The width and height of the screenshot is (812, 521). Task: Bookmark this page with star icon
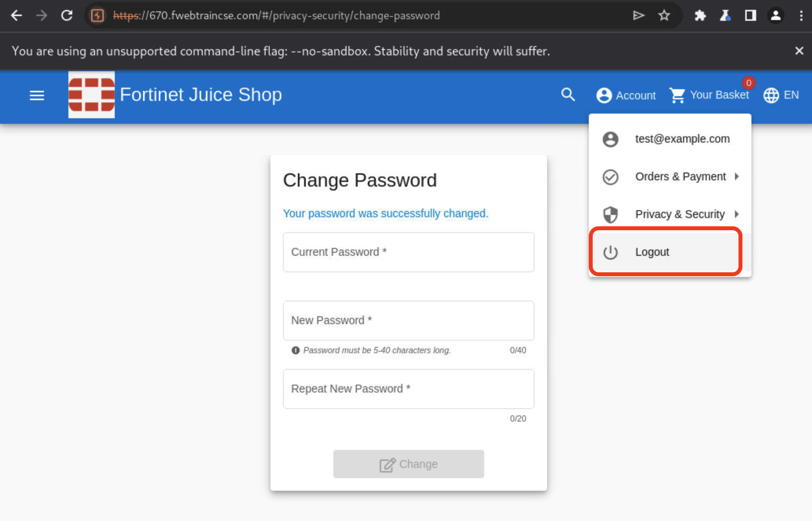pyautogui.click(x=664, y=16)
